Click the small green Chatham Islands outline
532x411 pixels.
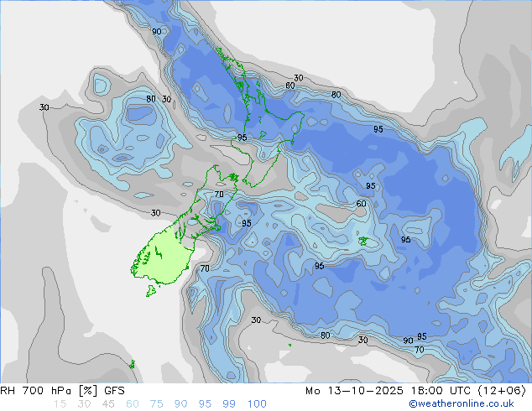point(363,241)
